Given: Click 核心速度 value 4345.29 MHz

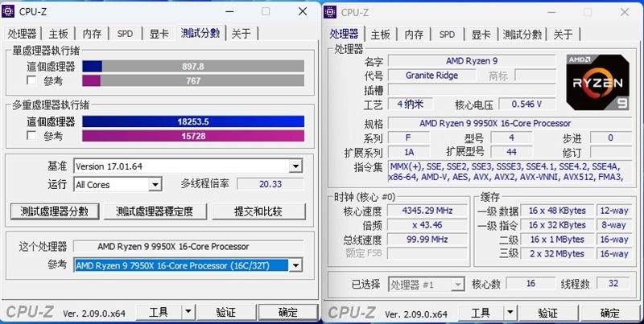Looking at the screenshot, I should [427, 211].
